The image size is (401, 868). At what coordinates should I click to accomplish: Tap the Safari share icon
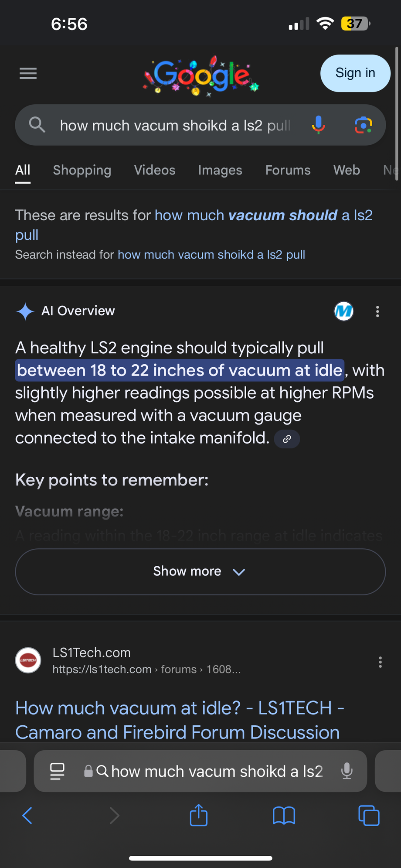tap(199, 815)
